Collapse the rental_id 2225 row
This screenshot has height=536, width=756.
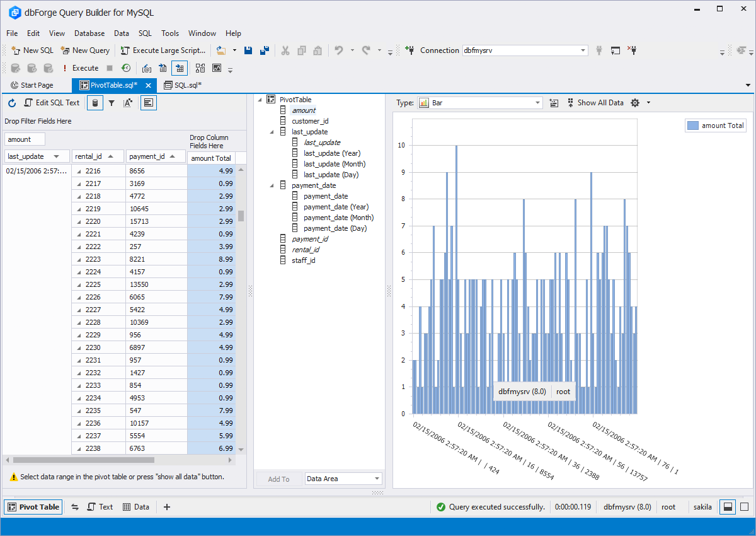pyautogui.click(x=79, y=284)
